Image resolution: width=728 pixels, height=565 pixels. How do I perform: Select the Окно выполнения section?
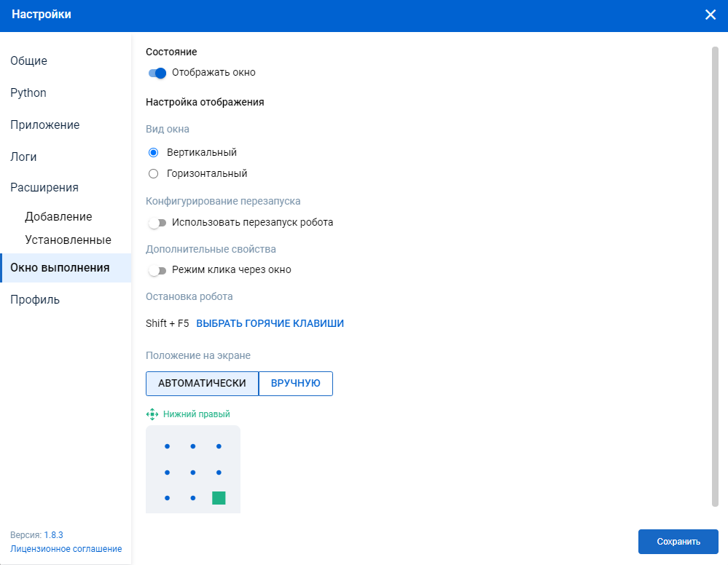pos(66,268)
